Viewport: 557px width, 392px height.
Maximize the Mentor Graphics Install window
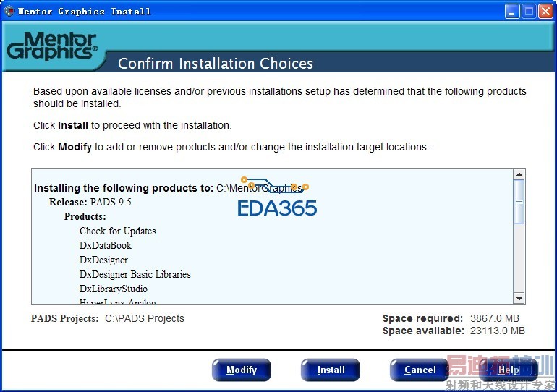pos(529,12)
